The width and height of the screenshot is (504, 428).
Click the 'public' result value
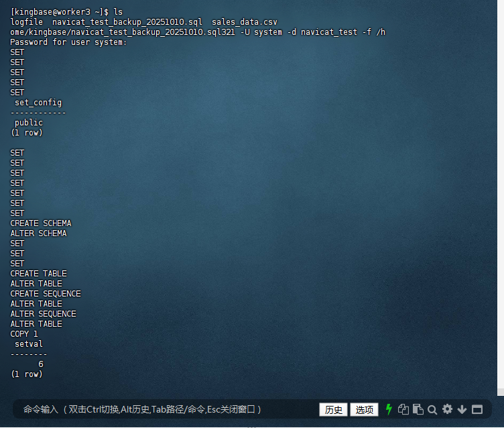pyautogui.click(x=29, y=123)
